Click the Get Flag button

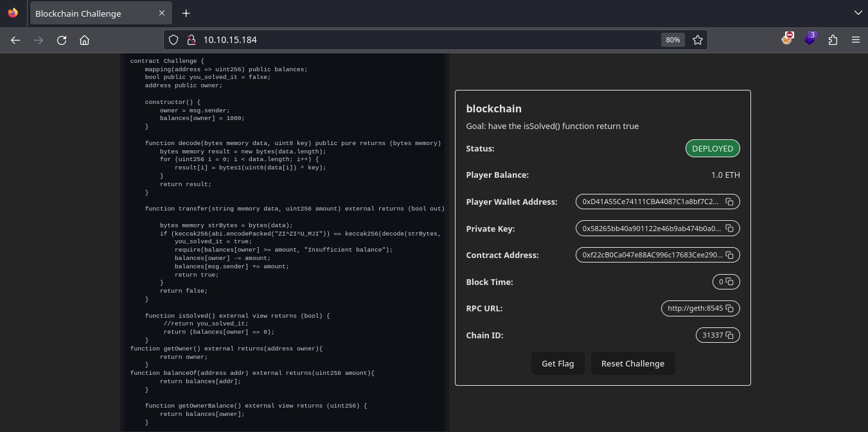(557, 363)
